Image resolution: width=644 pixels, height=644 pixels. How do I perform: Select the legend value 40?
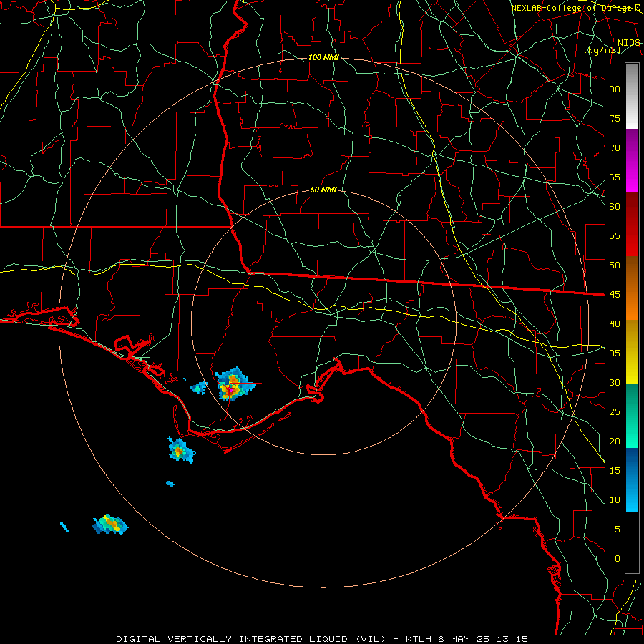pyautogui.click(x=615, y=323)
